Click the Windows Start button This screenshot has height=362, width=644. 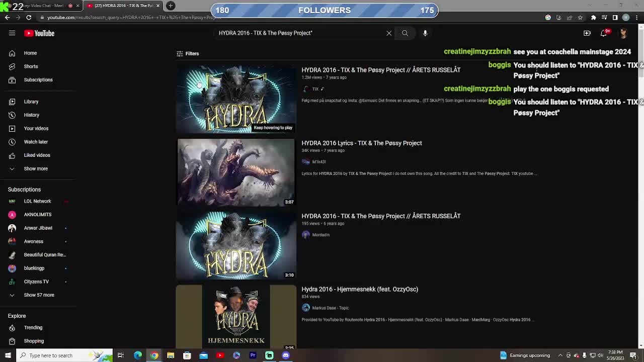pyautogui.click(x=8, y=355)
